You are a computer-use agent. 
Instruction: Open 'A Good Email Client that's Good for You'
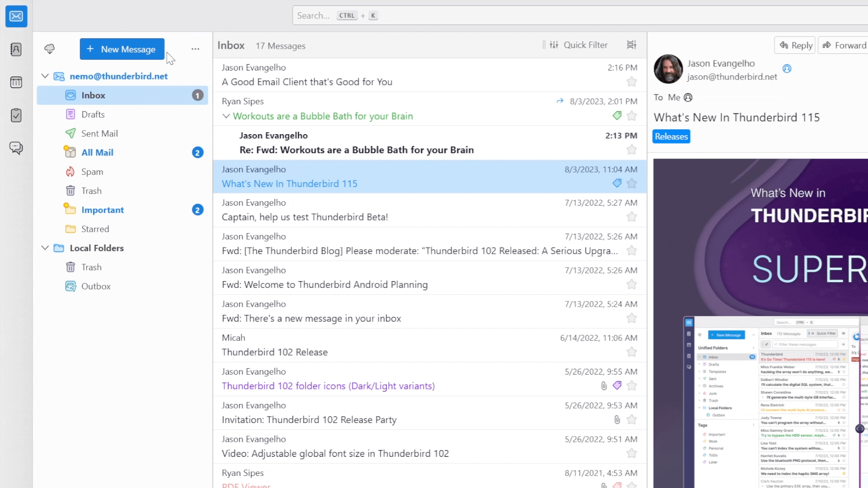coord(429,75)
